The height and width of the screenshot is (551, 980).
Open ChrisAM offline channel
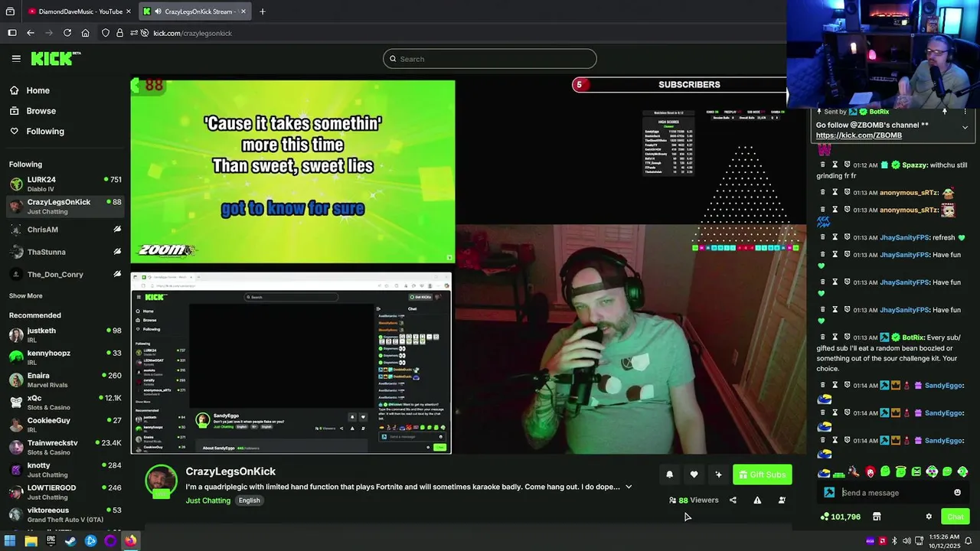[65, 230]
